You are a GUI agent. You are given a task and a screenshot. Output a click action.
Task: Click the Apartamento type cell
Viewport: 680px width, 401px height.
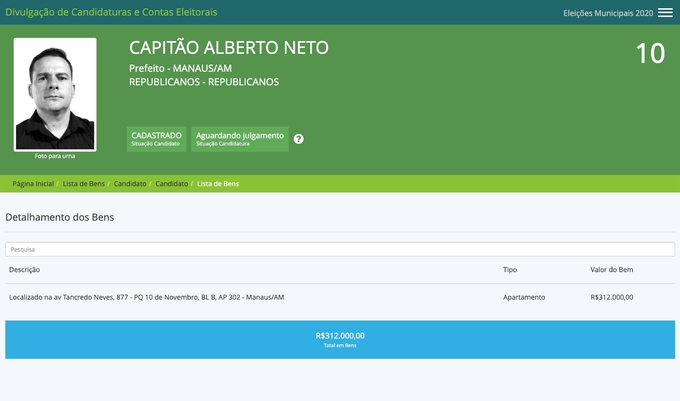tap(524, 297)
